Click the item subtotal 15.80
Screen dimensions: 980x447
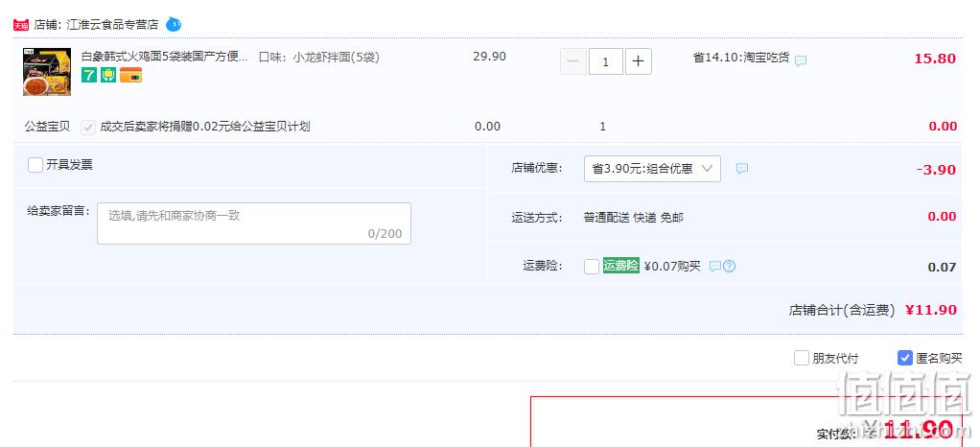click(x=935, y=59)
